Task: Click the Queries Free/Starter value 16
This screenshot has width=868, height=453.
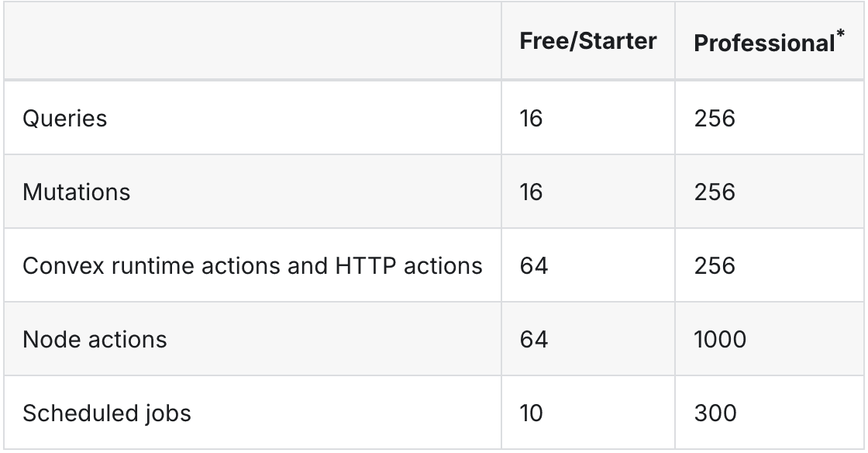Action: coord(533,119)
